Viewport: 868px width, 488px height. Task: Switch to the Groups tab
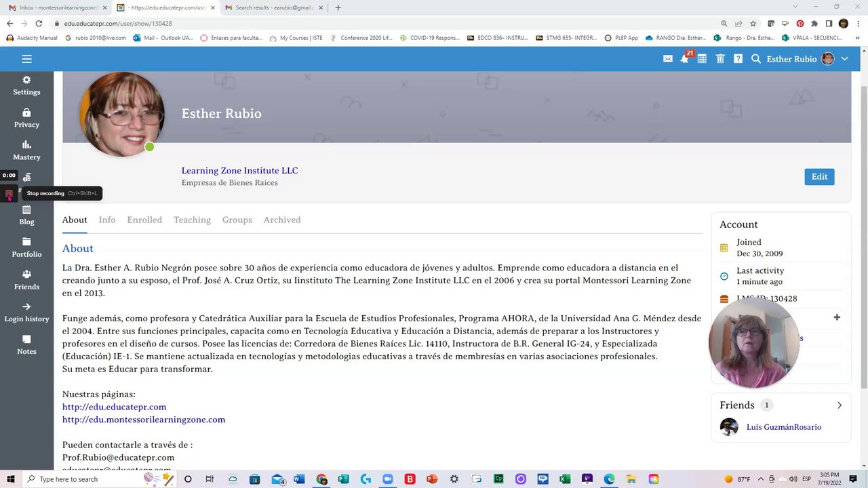click(x=237, y=220)
